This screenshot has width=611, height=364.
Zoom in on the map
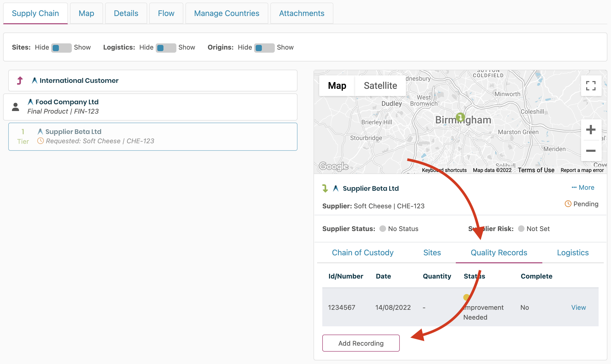coord(591,130)
